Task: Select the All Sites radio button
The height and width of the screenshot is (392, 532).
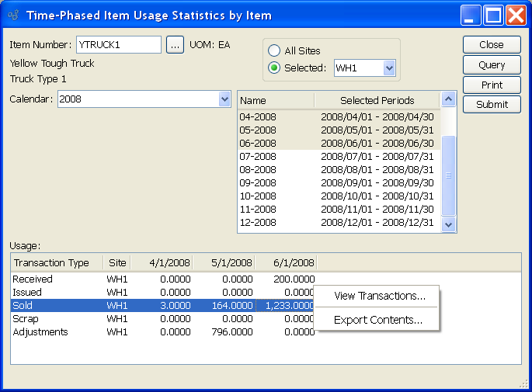Action: pyautogui.click(x=274, y=50)
